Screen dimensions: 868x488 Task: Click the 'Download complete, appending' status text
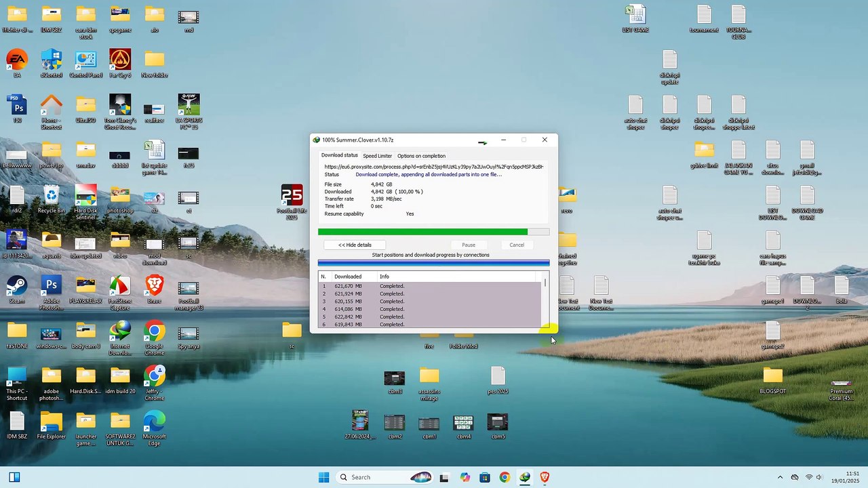(x=429, y=174)
